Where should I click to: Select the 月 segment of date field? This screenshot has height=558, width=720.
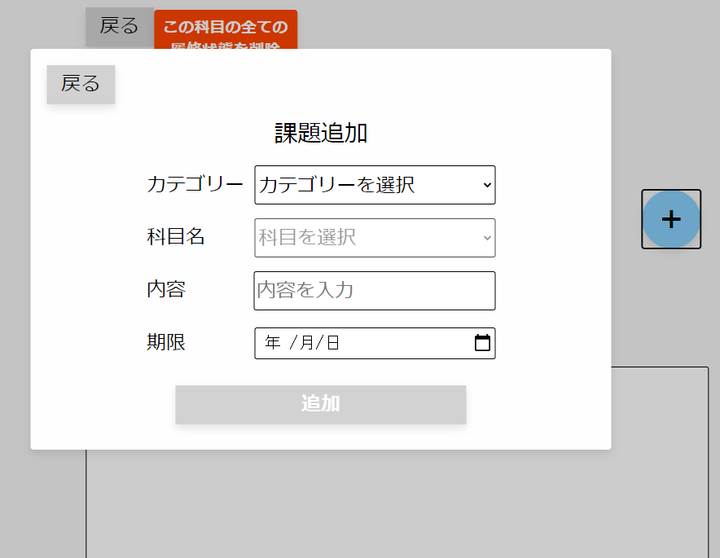coord(306,343)
